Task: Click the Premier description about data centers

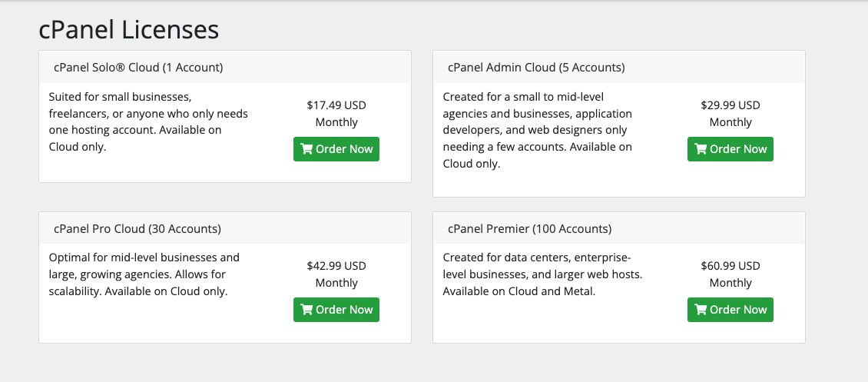Action: click(x=542, y=274)
